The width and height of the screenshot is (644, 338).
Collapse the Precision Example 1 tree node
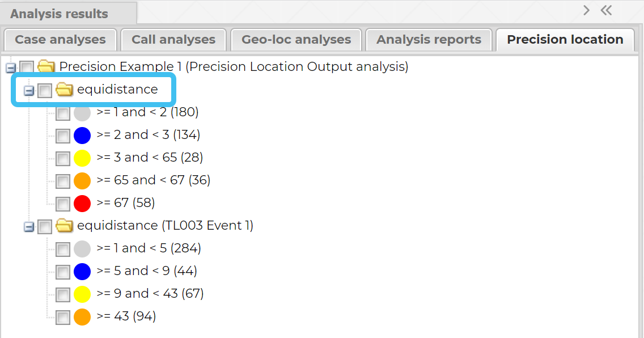point(10,68)
